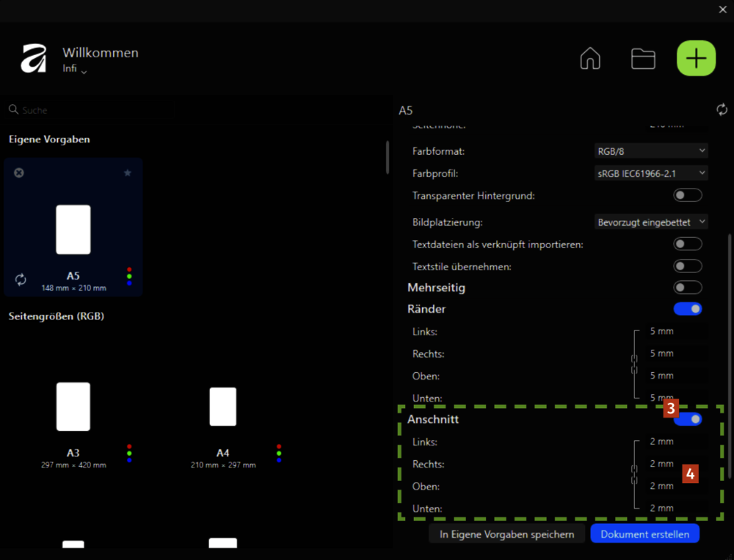Turn on the Mehrseitig switch

coord(688,287)
